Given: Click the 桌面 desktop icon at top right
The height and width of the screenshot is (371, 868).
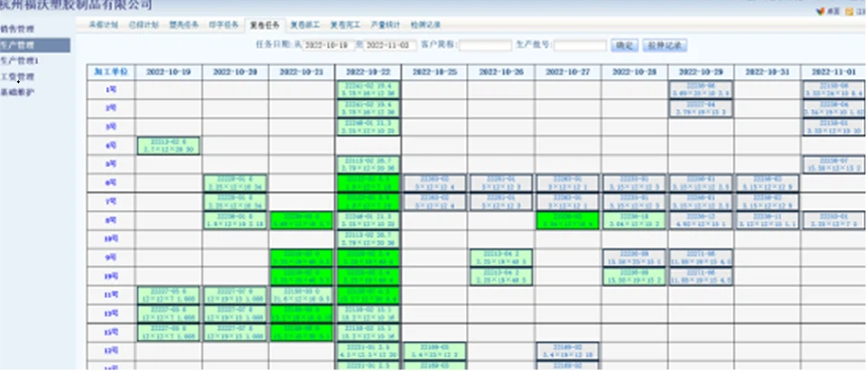Looking at the screenshot, I should [827, 11].
